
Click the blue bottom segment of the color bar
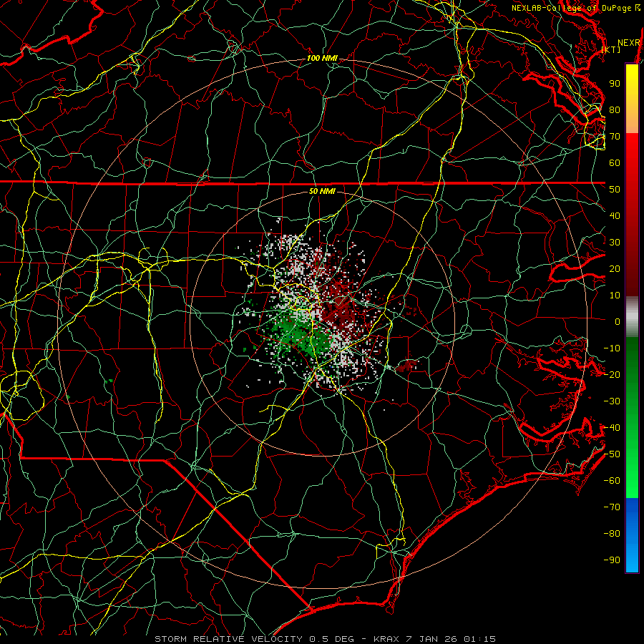tap(632, 535)
